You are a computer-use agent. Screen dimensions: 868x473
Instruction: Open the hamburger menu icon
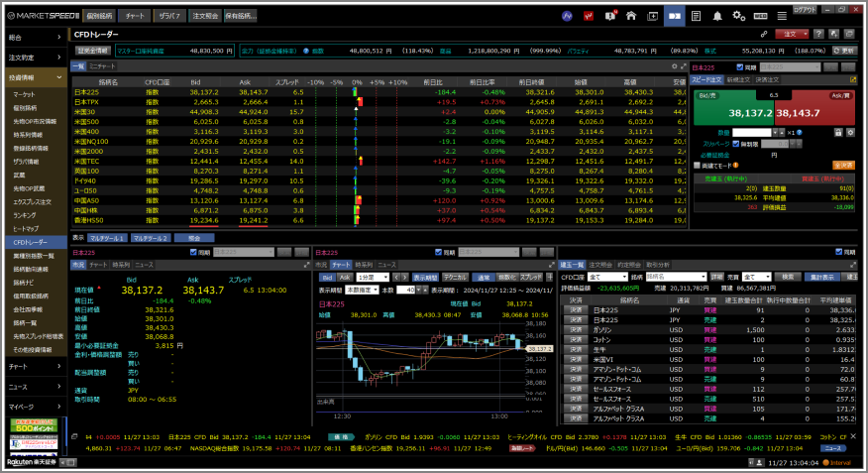pos(782,16)
